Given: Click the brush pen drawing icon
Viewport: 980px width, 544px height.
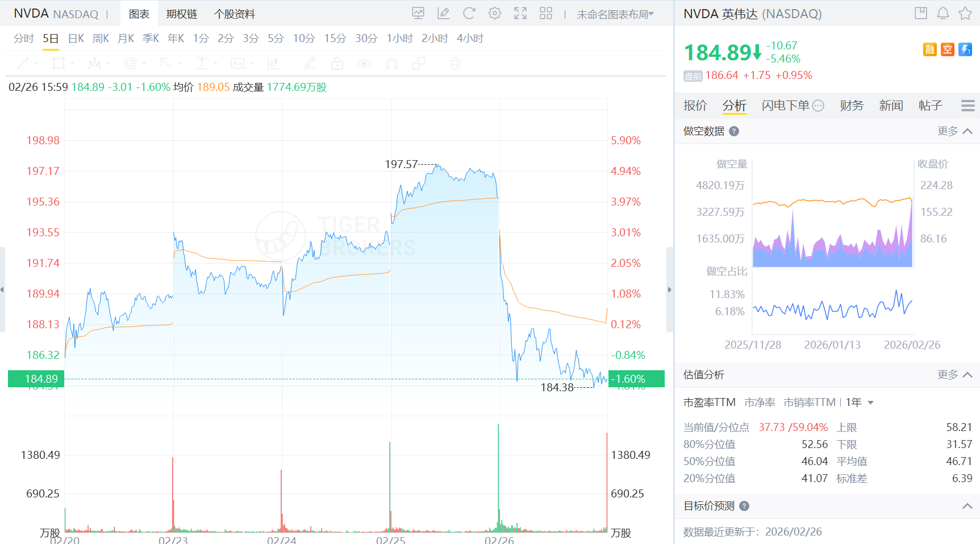Looking at the screenshot, I should 310,63.
